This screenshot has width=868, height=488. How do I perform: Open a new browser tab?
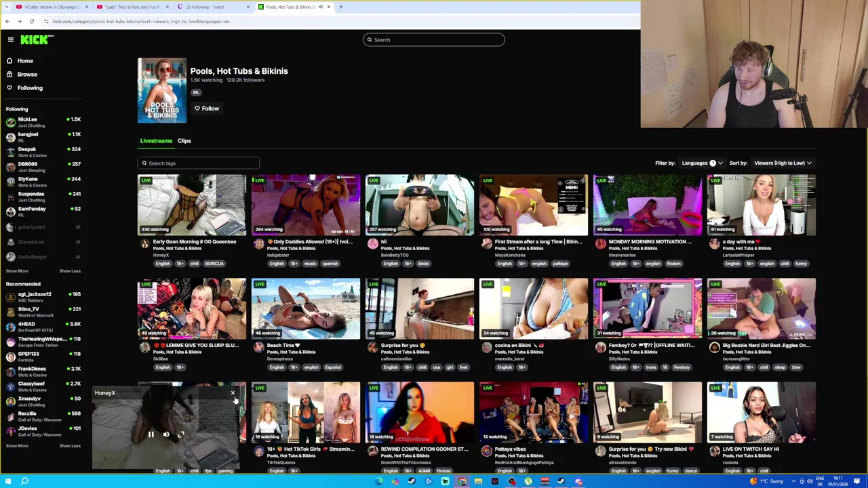click(x=341, y=7)
